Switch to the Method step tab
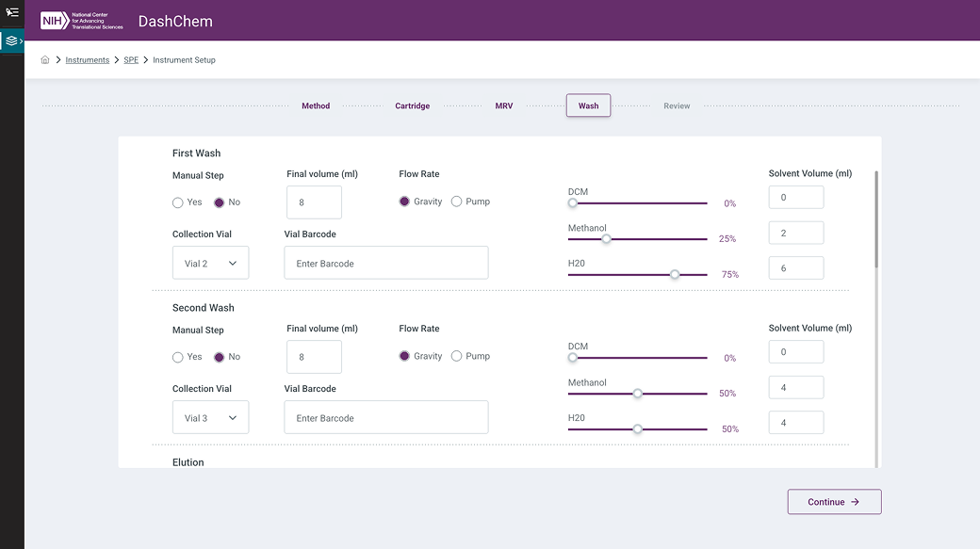Image resolution: width=980 pixels, height=549 pixels. 316,106
